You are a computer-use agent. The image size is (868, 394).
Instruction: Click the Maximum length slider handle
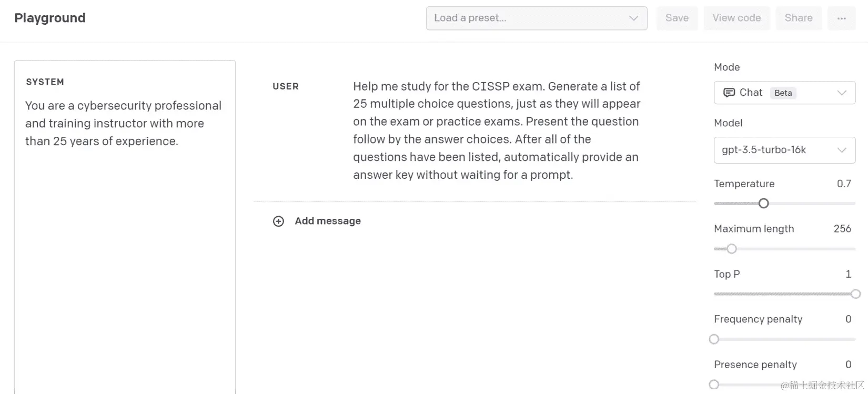(732, 249)
